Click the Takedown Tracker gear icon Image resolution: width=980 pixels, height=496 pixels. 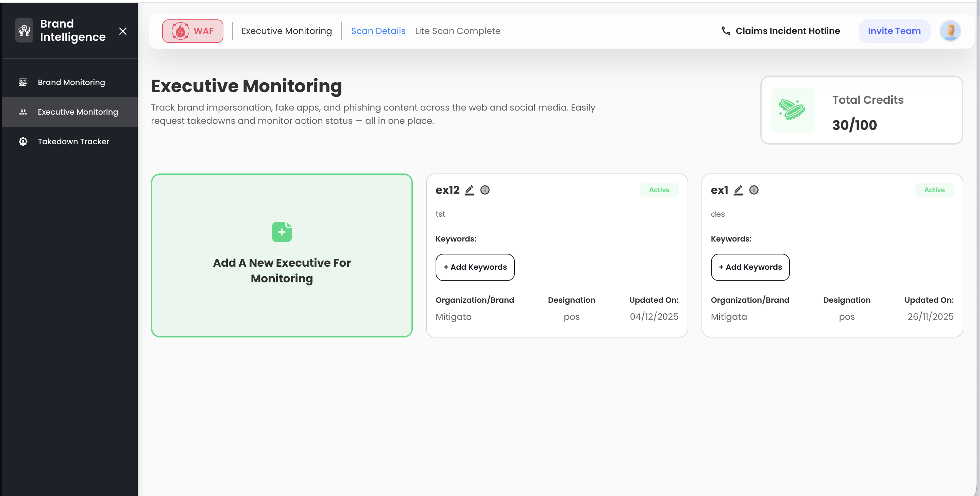(22, 141)
